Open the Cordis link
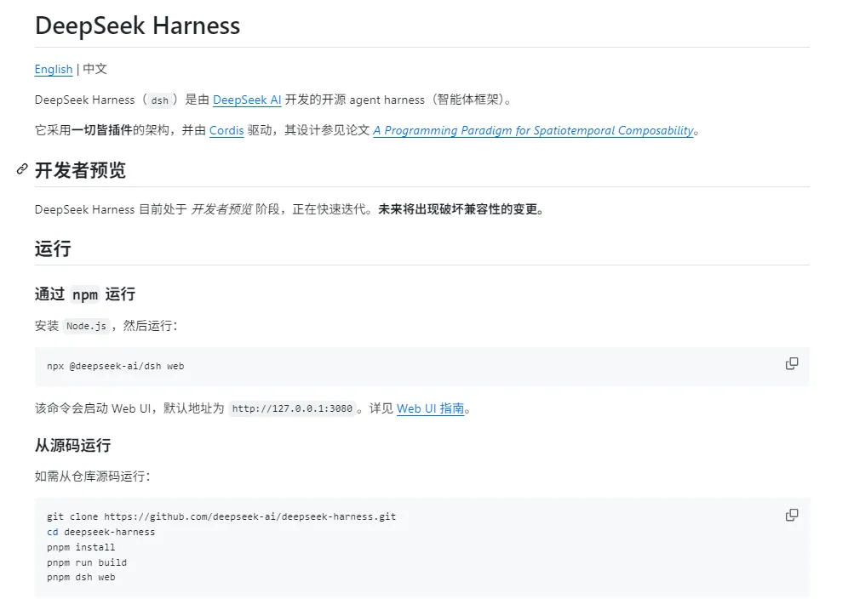Viewport: 854px width, 616px height. [x=226, y=130]
